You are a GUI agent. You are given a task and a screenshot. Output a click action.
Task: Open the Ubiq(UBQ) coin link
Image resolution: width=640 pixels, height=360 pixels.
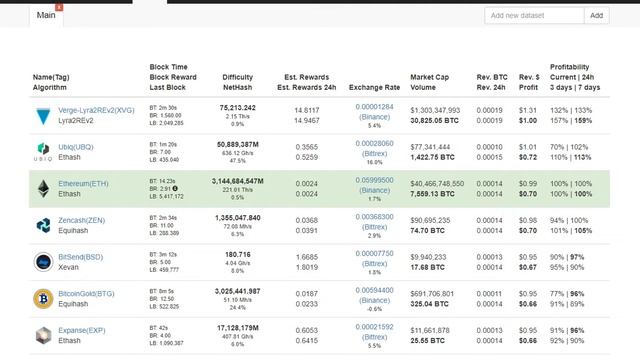76,147
